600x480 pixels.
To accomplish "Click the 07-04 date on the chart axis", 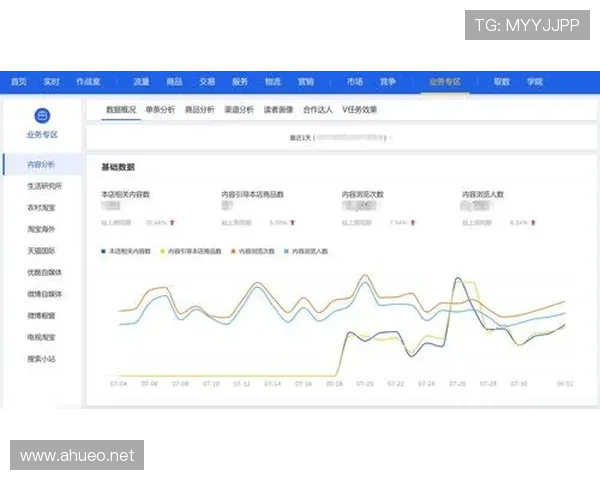I will [x=118, y=384].
